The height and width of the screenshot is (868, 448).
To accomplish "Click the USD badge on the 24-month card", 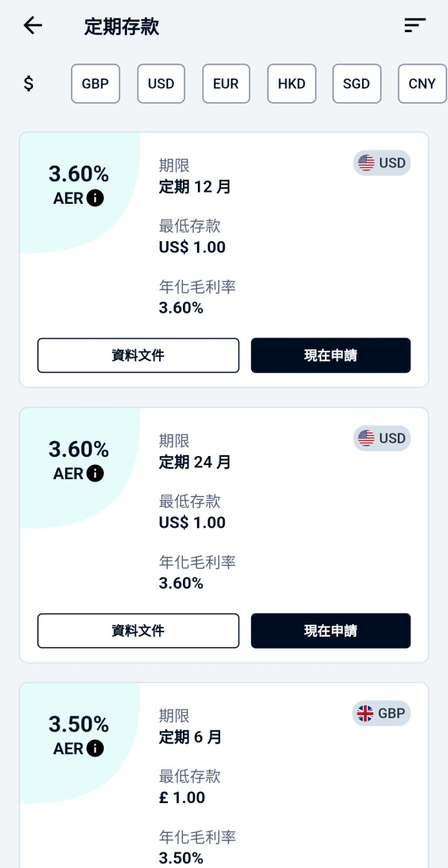I will click(x=382, y=438).
